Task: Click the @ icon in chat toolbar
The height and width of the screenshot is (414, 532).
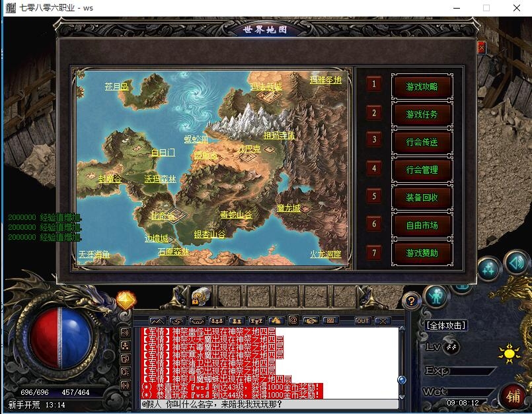Action: click(x=293, y=321)
